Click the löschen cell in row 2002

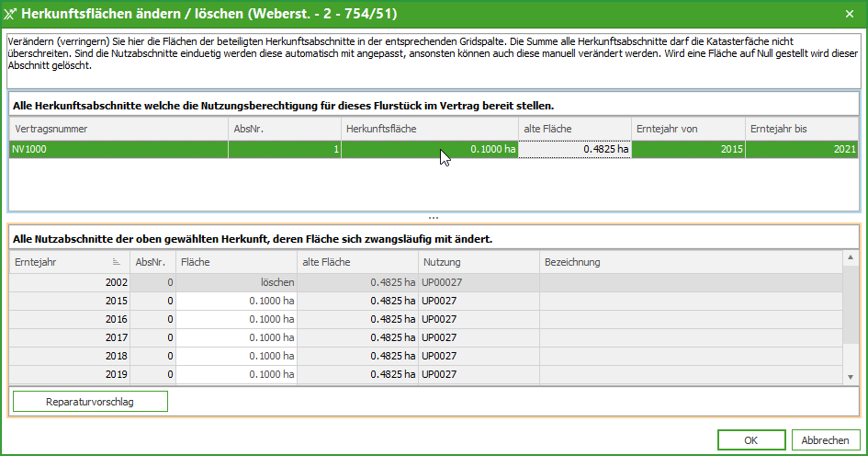[236, 282]
